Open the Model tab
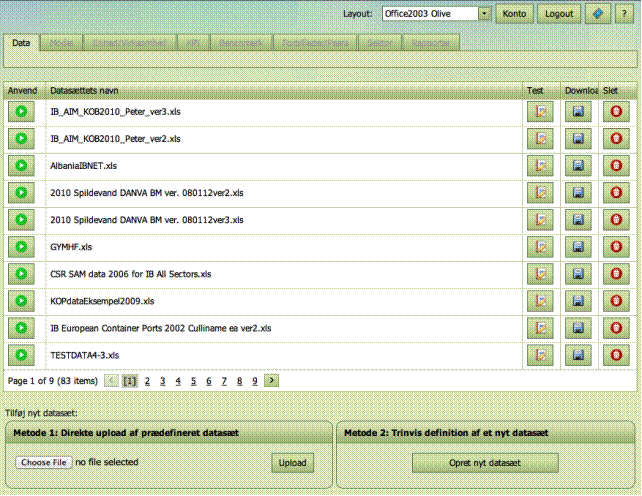Screen dimensions: 642x496 61,43
